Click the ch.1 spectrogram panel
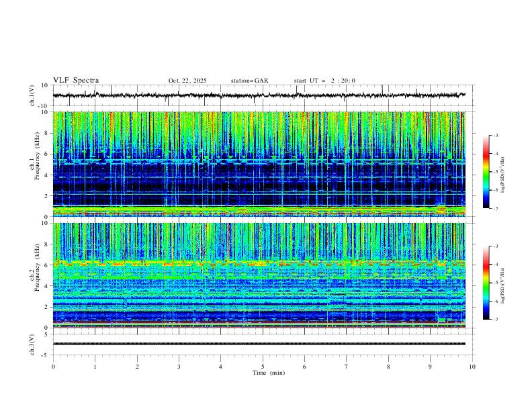The height and width of the screenshot is (411, 532). point(259,164)
